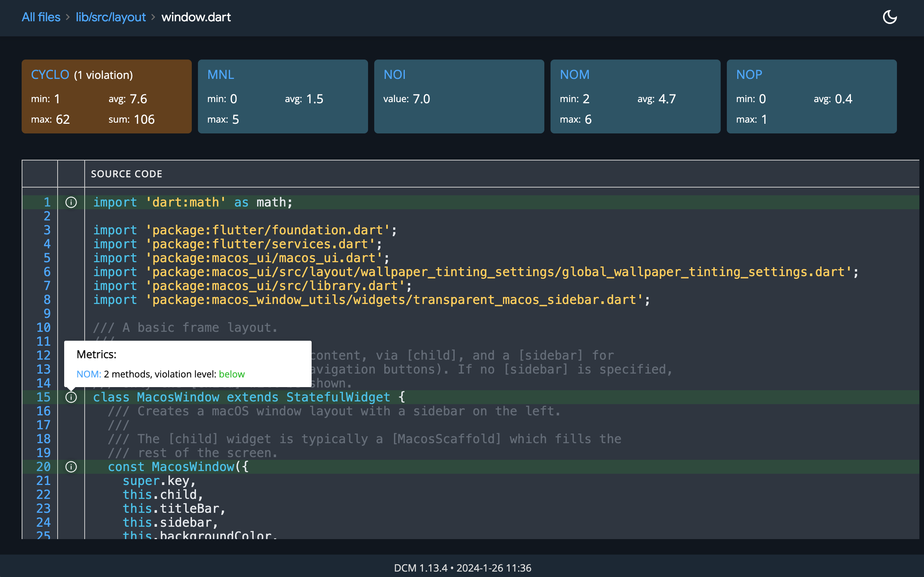924x577 pixels.
Task: Click the flutter/services.dart import line
Action: pyautogui.click(x=238, y=244)
